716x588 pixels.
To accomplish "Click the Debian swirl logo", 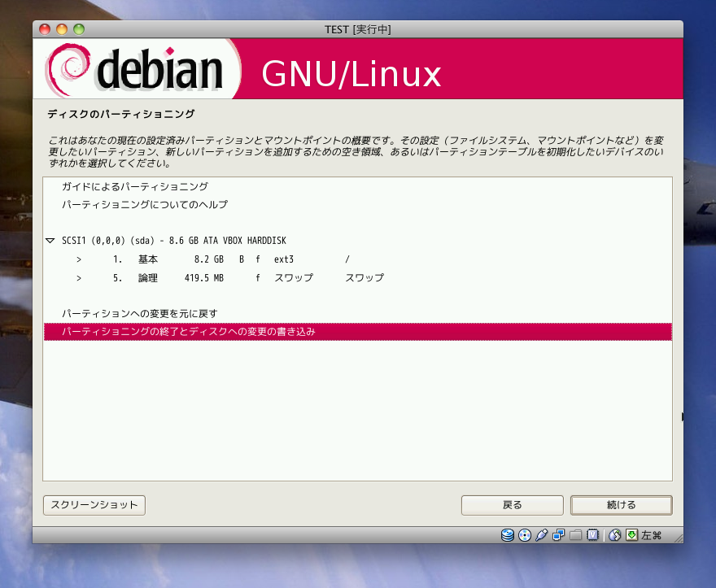I will tap(68, 69).
